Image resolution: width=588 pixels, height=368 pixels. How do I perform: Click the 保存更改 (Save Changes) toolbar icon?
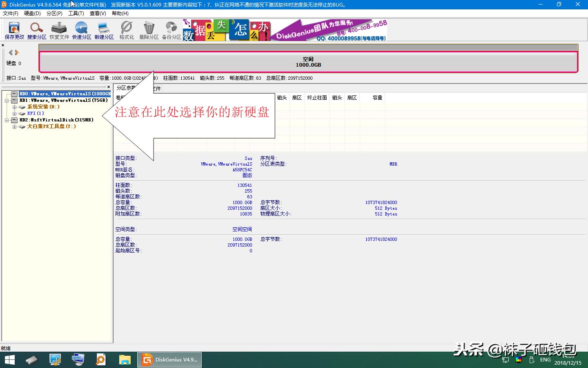14,29
